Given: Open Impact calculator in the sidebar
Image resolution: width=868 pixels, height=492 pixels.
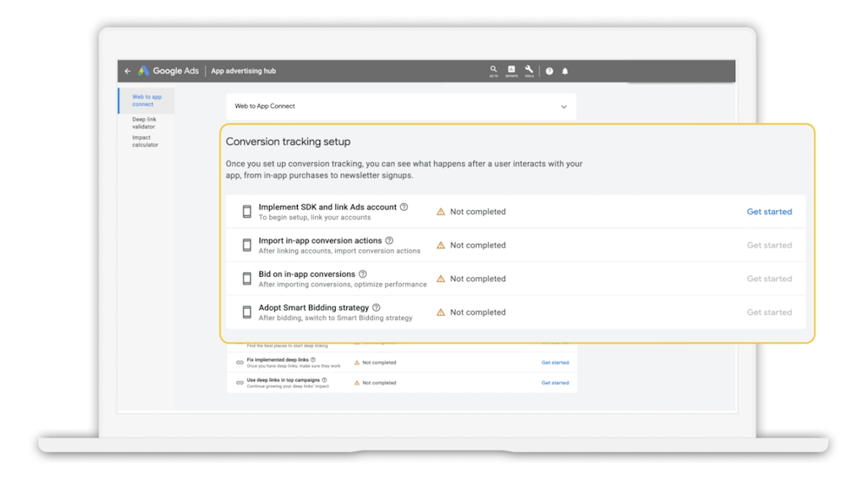Looking at the screenshot, I should tap(144, 141).
